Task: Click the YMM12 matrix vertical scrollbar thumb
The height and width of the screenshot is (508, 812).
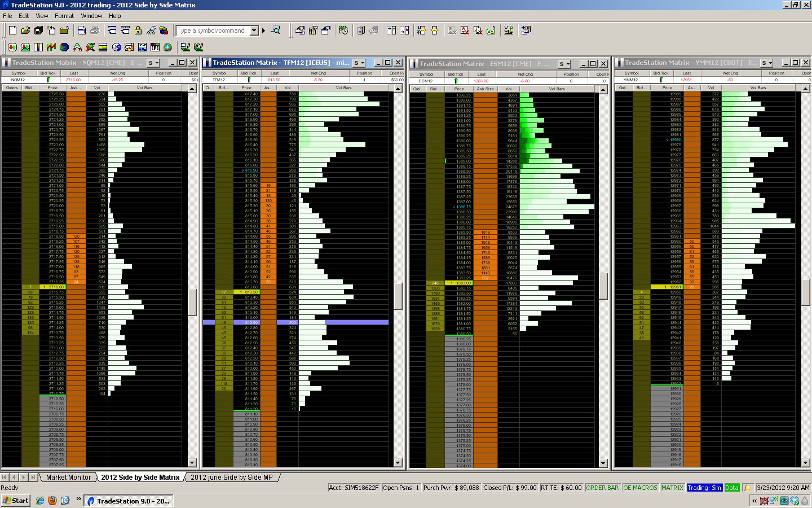Action: (805, 292)
